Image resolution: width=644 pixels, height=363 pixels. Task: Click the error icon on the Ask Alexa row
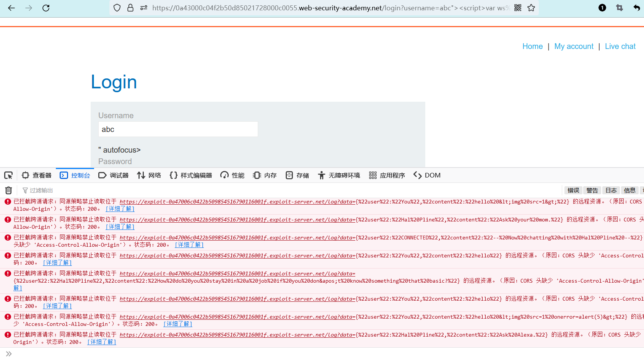coord(8,335)
